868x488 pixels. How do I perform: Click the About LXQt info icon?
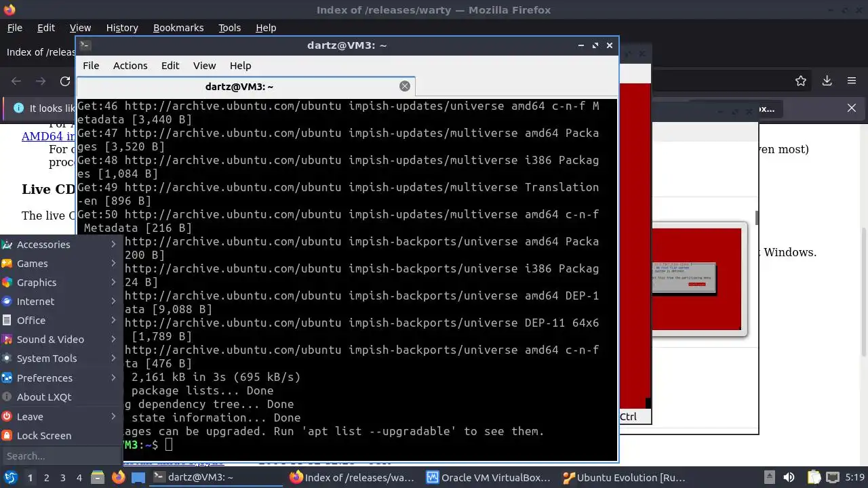pos(7,396)
